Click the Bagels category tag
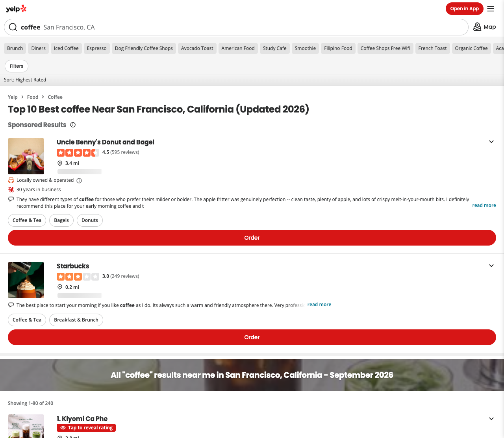Image resolution: width=504 pixels, height=438 pixels. click(61, 220)
